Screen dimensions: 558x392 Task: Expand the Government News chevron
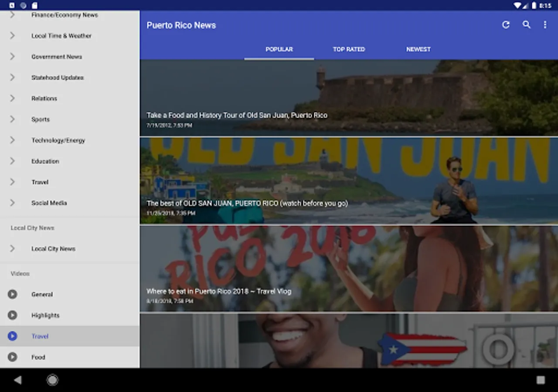(12, 57)
